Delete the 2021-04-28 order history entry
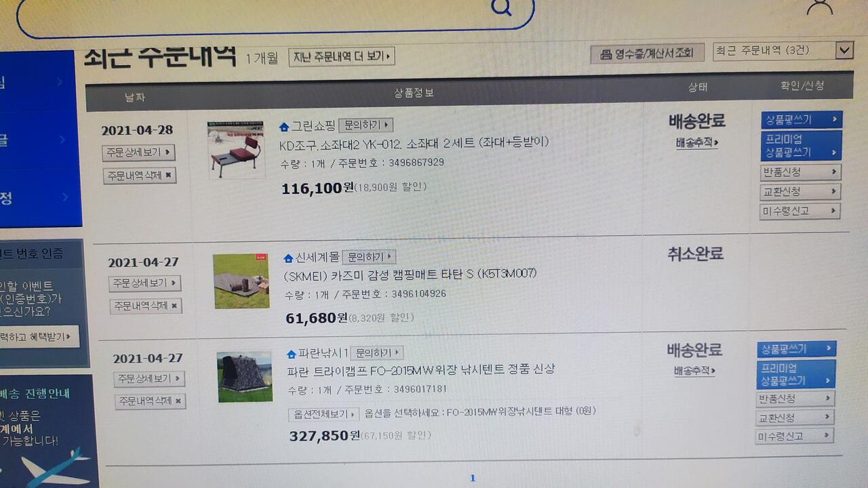Viewport: 868px width, 488px height. click(140, 176)
